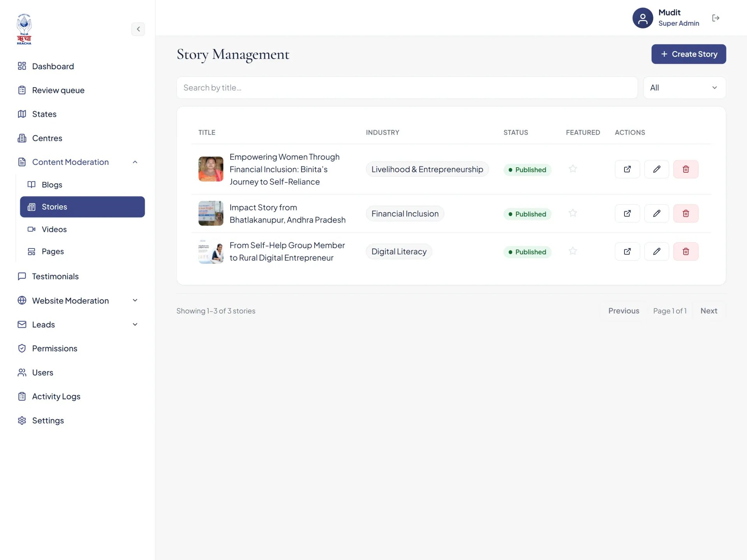Toggle featured star for Bhatlakanupur Impact Story
Viewport: 747px width, 560px height.
click(572, 213)
